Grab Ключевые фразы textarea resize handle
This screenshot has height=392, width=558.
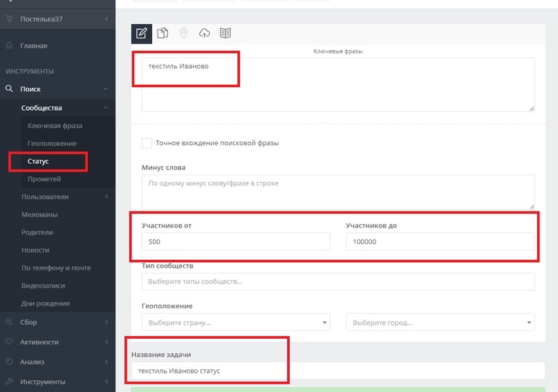(x=532, y=109)
